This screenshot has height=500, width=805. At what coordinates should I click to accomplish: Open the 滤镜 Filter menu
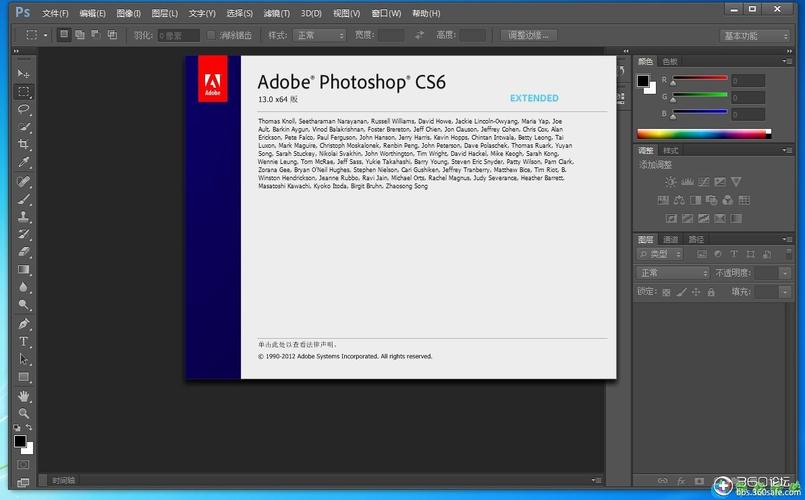tap(277, 13)
